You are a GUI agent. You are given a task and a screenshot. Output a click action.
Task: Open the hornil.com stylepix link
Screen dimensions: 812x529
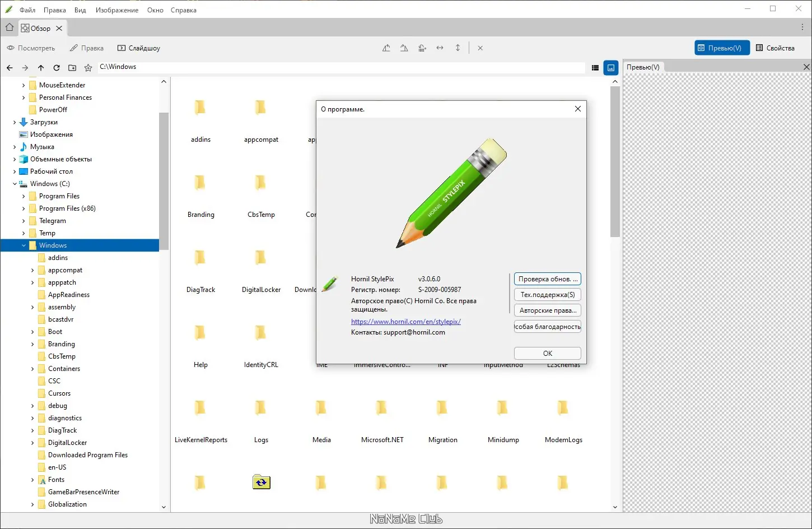pyautogui.click(x=406, y=322)
